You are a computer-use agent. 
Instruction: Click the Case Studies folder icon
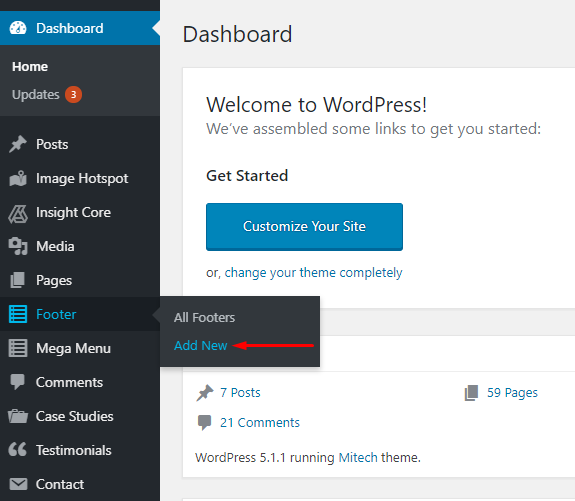coord(18,416)
